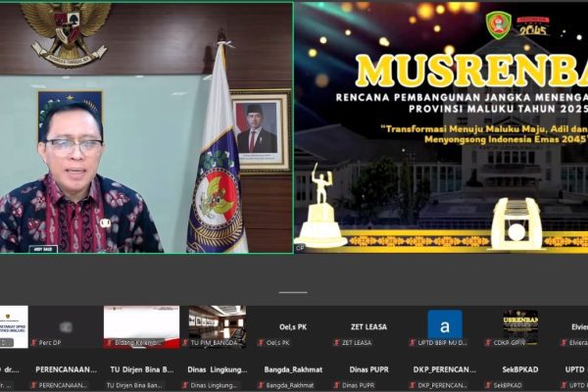Select the blurred avatar of Perc DP
588x392 pixels.
(x=66, y=327)
